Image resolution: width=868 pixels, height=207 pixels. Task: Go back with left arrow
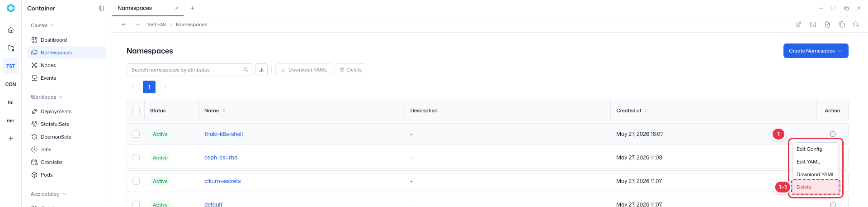[124, 24]
